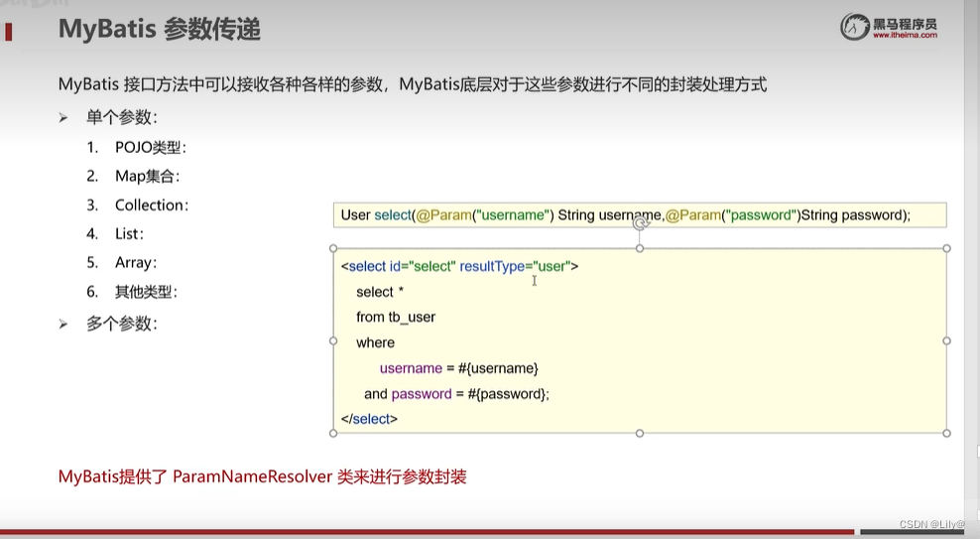The width and height of the screenshot is (980, 539).
Task: Click the top-left resize handle of code box
Action: [333, 248]
